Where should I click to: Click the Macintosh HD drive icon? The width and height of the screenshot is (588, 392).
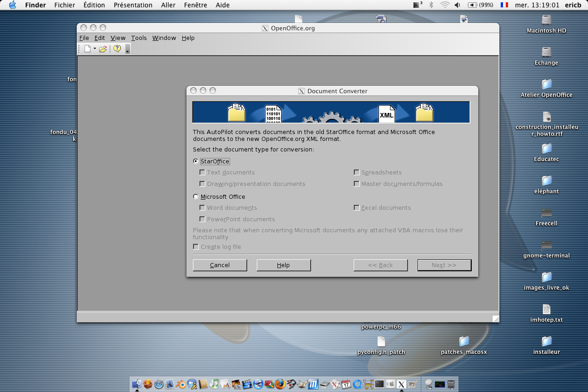coord(546,20)
